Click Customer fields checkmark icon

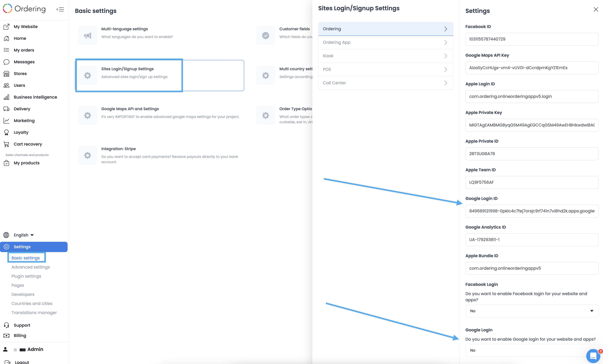(x=266, y=35)
